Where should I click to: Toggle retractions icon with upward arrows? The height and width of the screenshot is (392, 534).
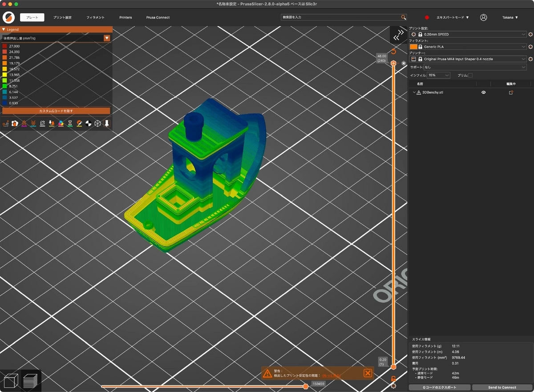(x=24, y=123)
